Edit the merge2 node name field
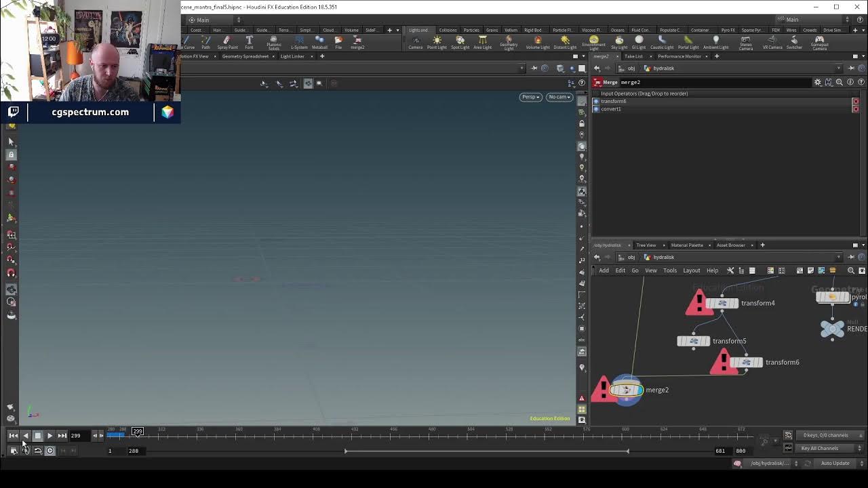The height and width of the screenshot is (488, 868). click(x=715, y=82)
